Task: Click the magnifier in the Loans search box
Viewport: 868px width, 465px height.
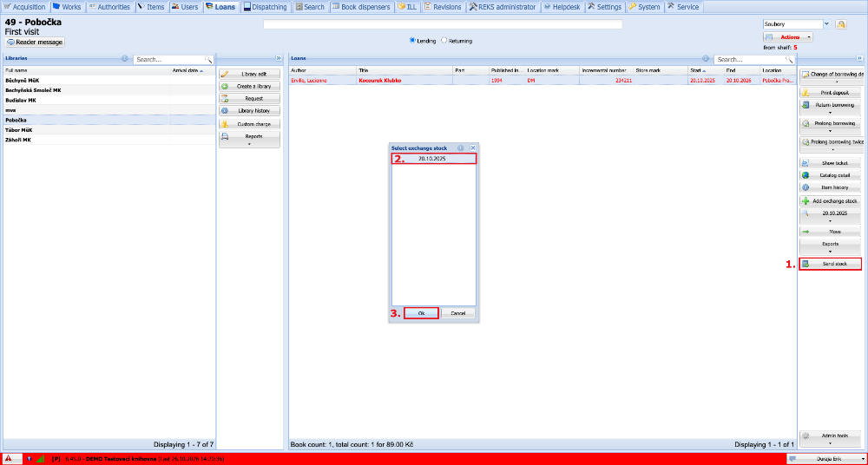Action: pyautogui.click(x=789, y=59)
